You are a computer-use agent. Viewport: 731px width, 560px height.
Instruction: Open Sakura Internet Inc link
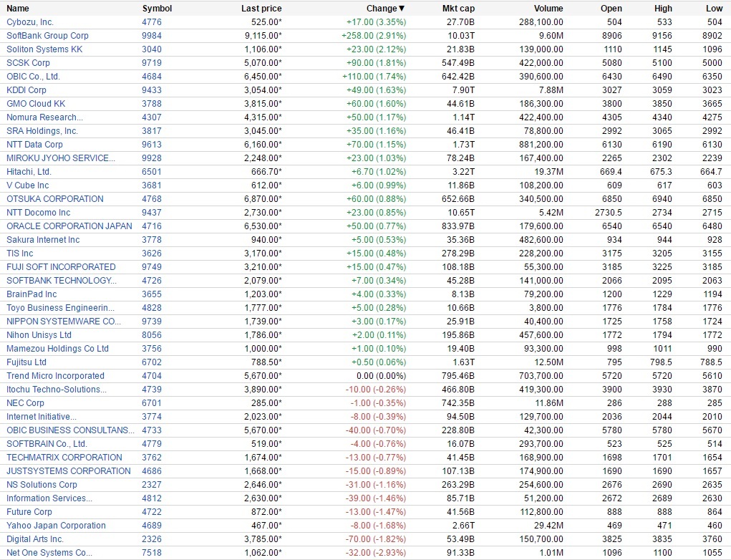pyautogui.click(x=43, y=240)
